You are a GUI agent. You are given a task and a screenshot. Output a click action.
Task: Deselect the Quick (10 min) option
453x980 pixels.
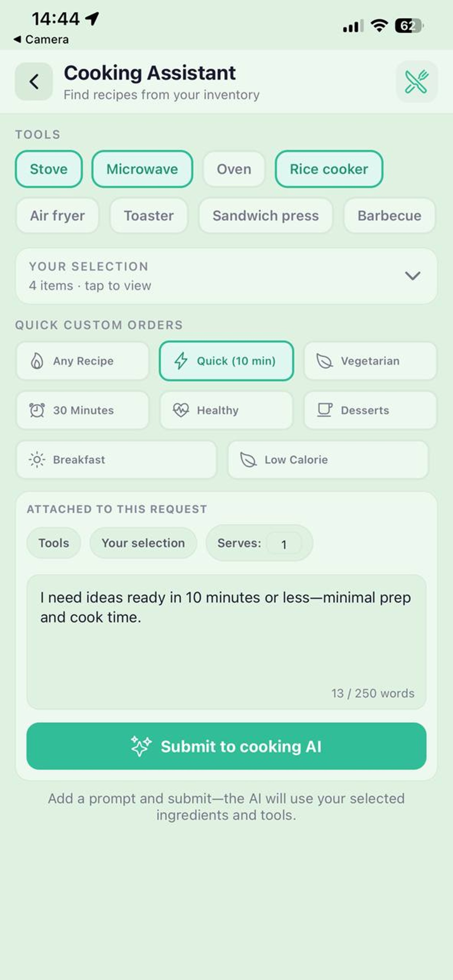pos(226,361)
